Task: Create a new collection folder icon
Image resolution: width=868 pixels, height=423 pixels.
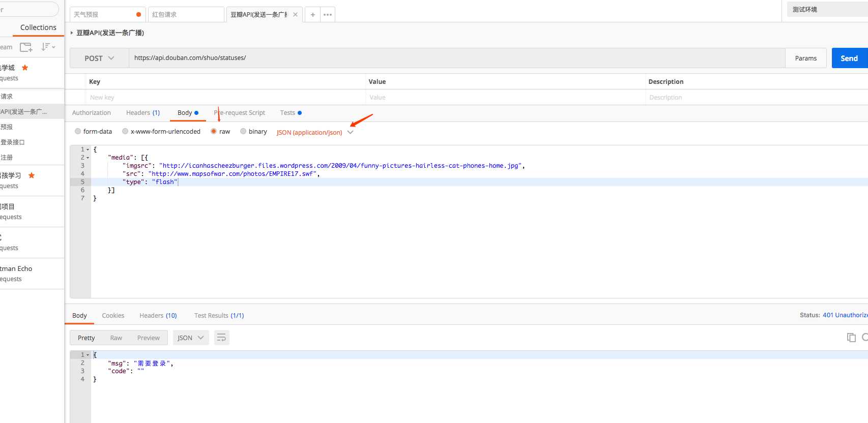Action: point(26,47)
